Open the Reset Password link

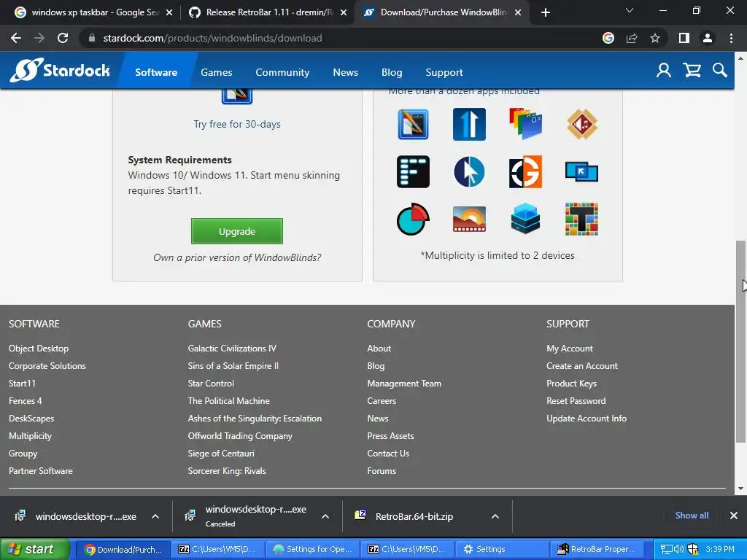pyautogui.click(x=576, y=401)
